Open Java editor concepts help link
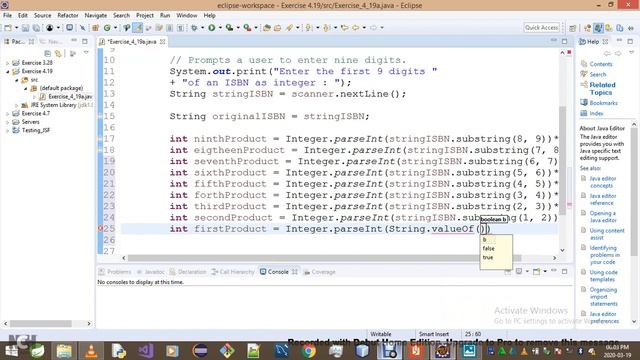Image resolution: width=640 pixels, height=360 pixels. point(602,182)
